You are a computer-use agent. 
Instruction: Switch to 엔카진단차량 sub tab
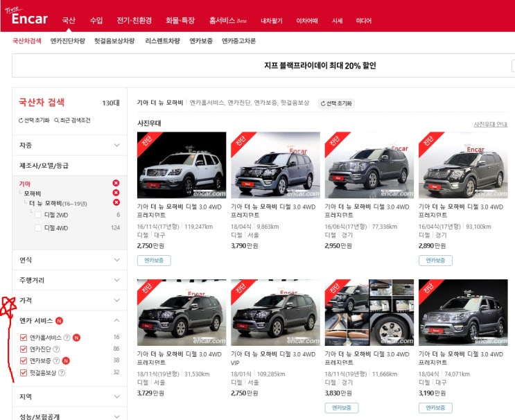coord(68,41)
